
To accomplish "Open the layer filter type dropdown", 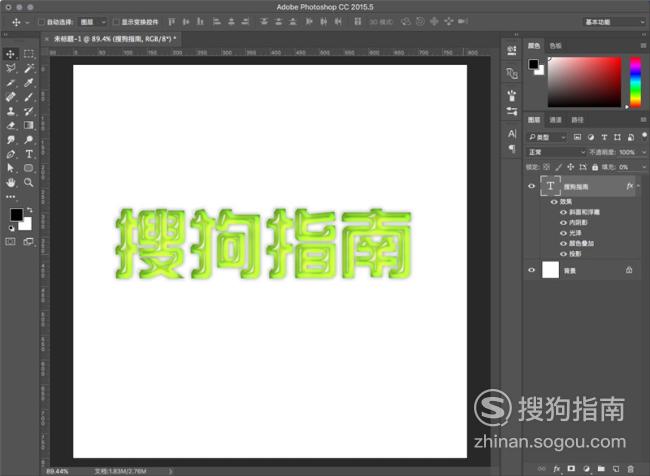I will click(x=547, y=137).
